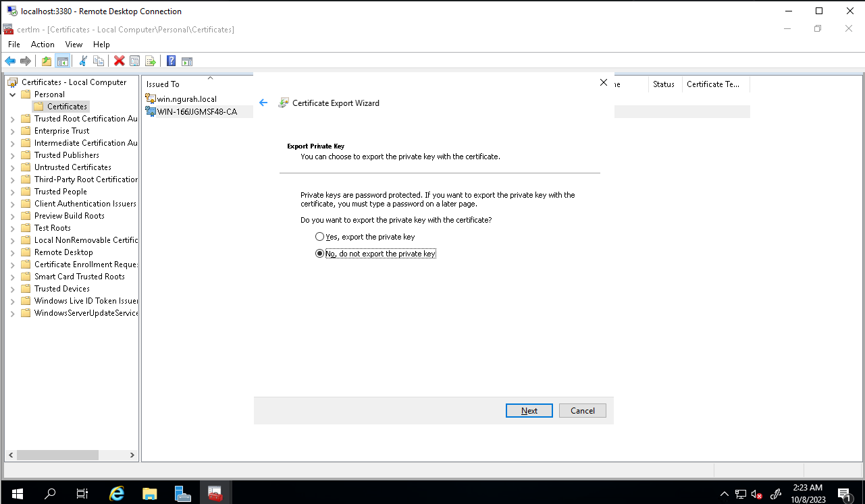Click the blue Help question mark icon
Screen dimensions: 865x504
pos(171,61)
